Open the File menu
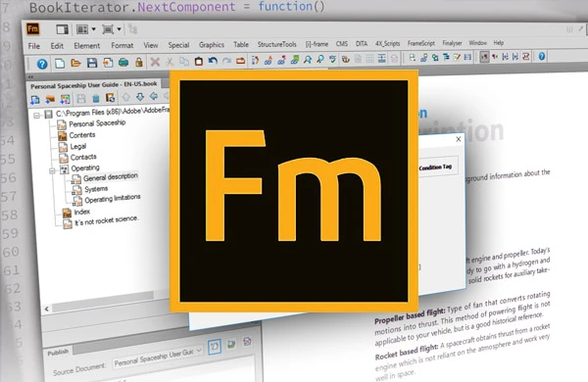The image size is (588, 382). point(33,46)
